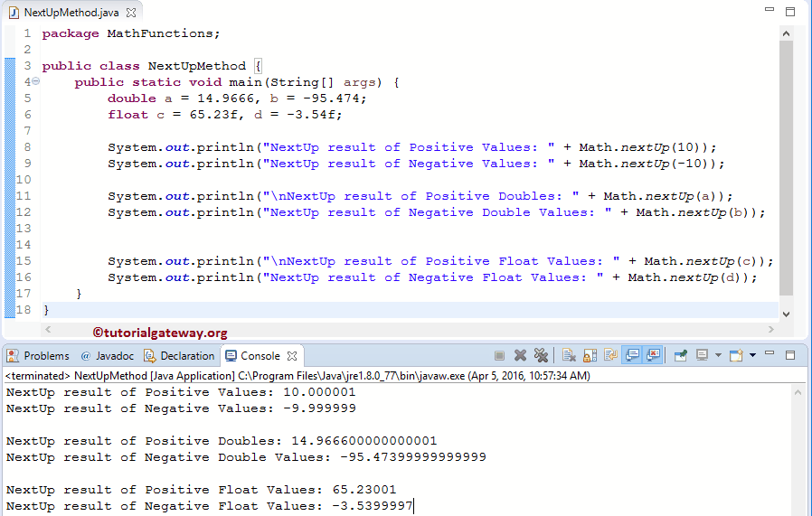Click 'double a = 14.9666' declaration
Viewport: 812px width, 516px height.
click(181, 99)
